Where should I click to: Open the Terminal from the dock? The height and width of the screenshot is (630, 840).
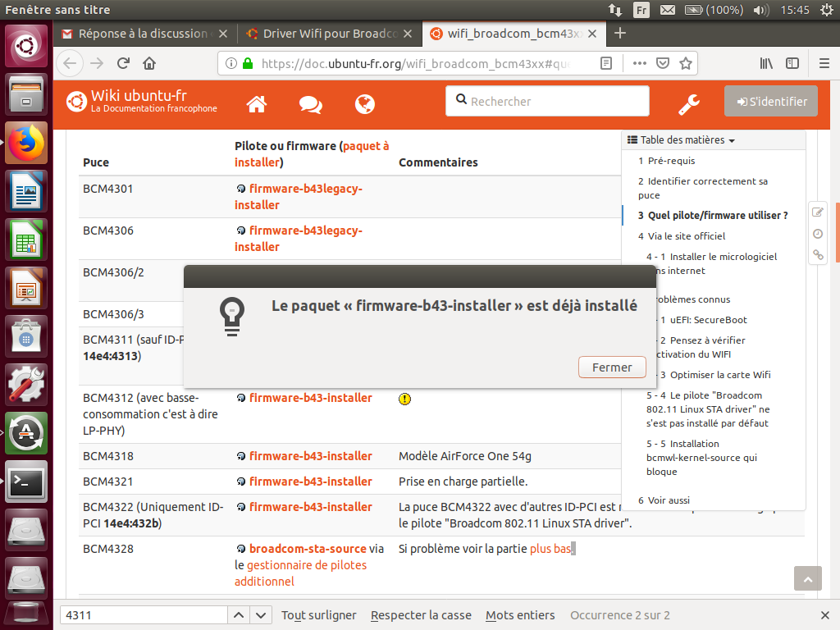tap(26, 482)
